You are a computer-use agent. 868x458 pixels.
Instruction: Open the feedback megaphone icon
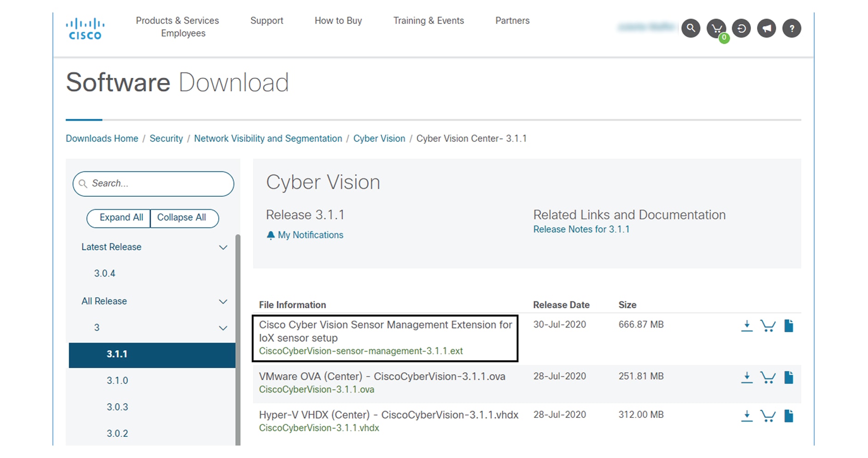(x=767, y=28)
